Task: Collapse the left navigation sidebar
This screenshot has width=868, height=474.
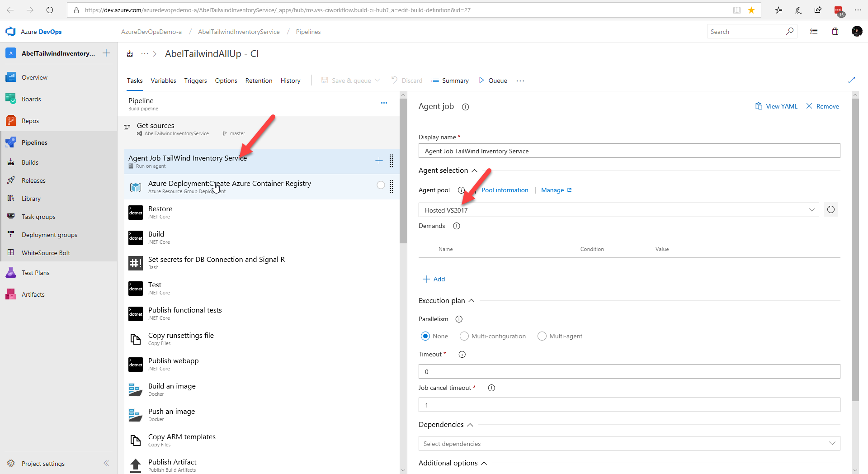Action: (x=106, y=463)
